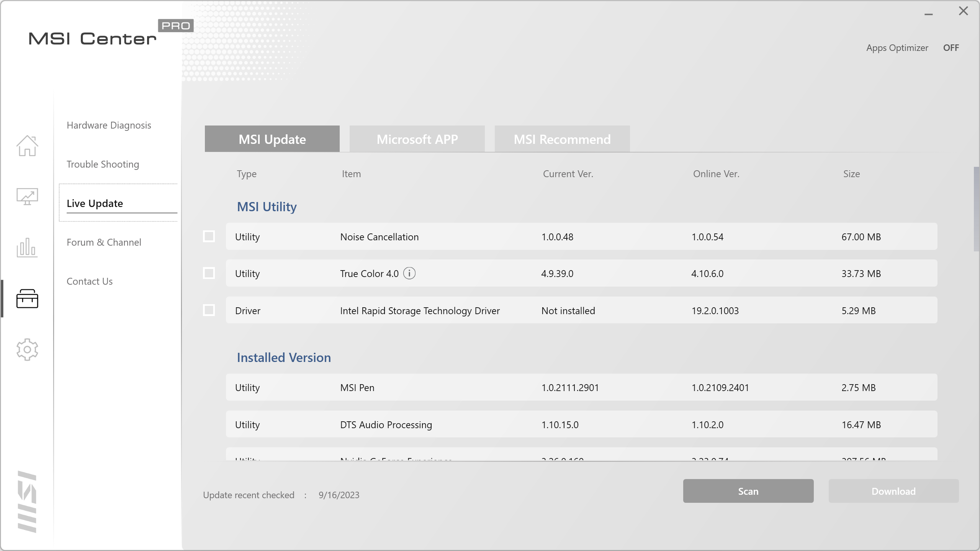Switch to the Microsoft APP tab

click(x=417, y=139)
